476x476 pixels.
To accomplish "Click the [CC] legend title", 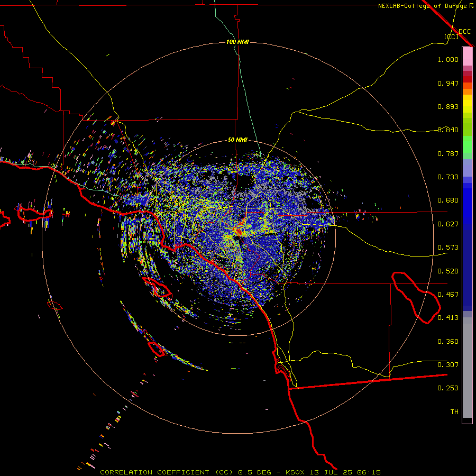I will pyautogui.click(x=452, y=36).
